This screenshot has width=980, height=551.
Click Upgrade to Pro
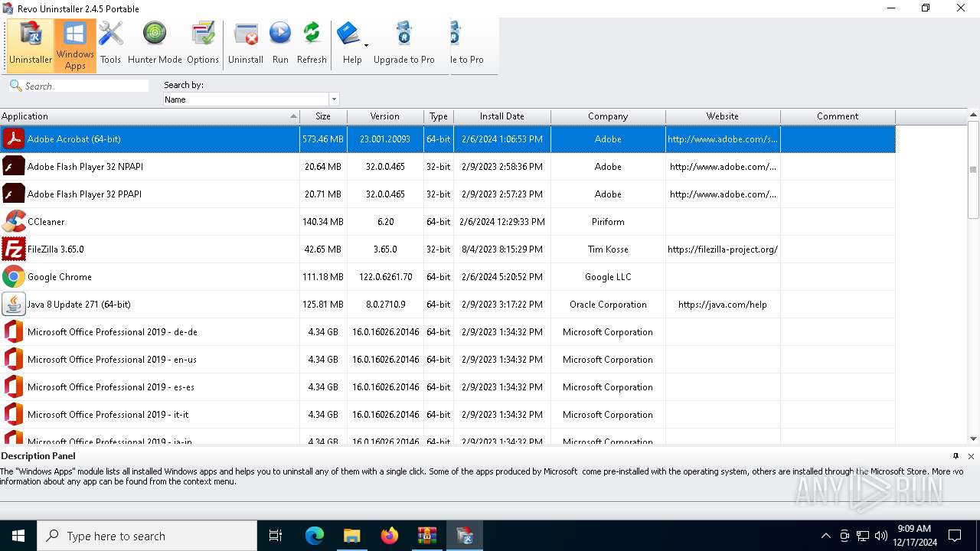(x=404, y=46)
